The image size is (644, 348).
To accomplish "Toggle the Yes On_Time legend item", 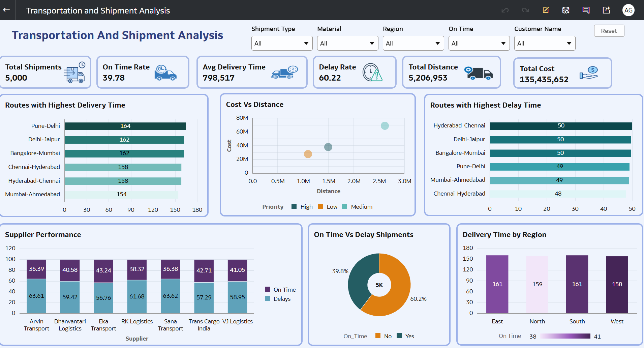I will click(x=405, y=336).
